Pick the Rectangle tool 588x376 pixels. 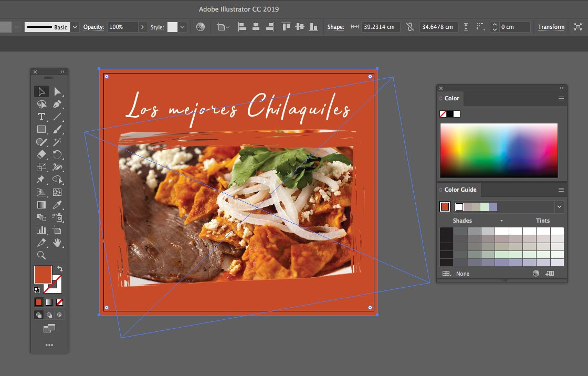click(x=41, y=129)
